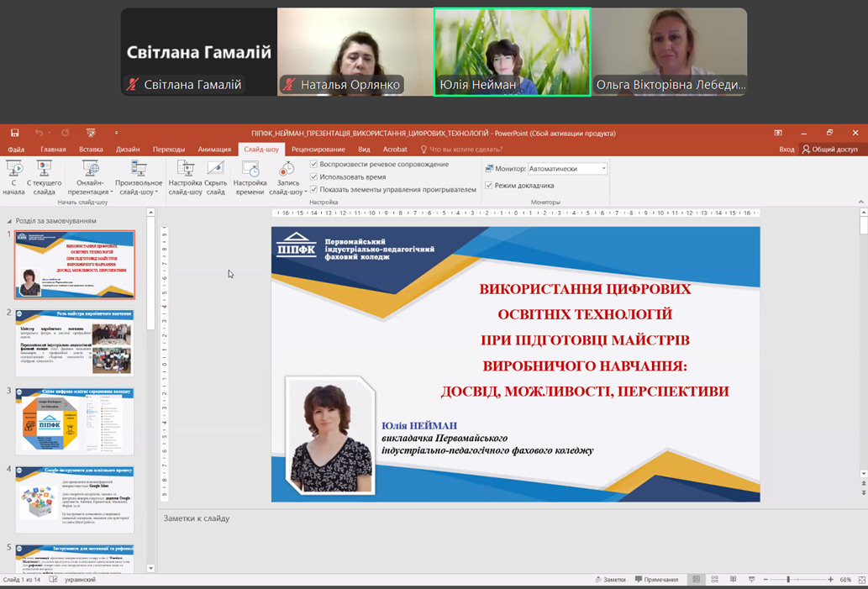Viewport: 868px width, 589px height.
Task: Select slide 3 thumbnail in slide panel
Action: [75, 420]
